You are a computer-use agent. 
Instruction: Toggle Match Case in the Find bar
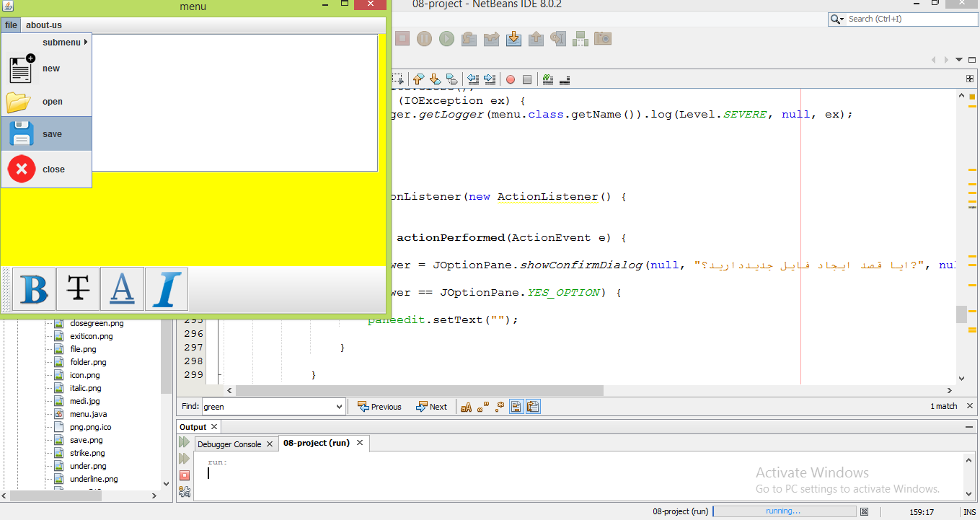(x=466, y=407)
